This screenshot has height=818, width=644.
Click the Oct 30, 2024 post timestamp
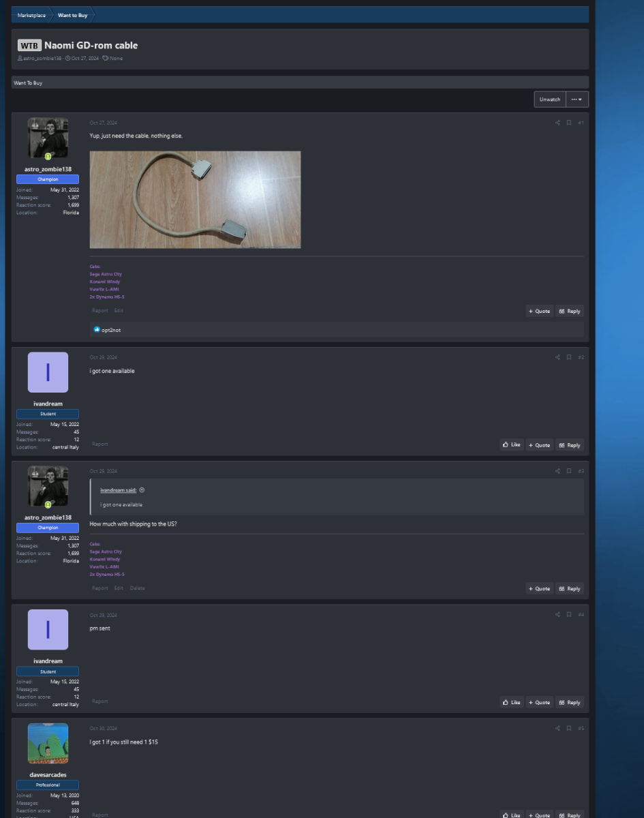104,728
